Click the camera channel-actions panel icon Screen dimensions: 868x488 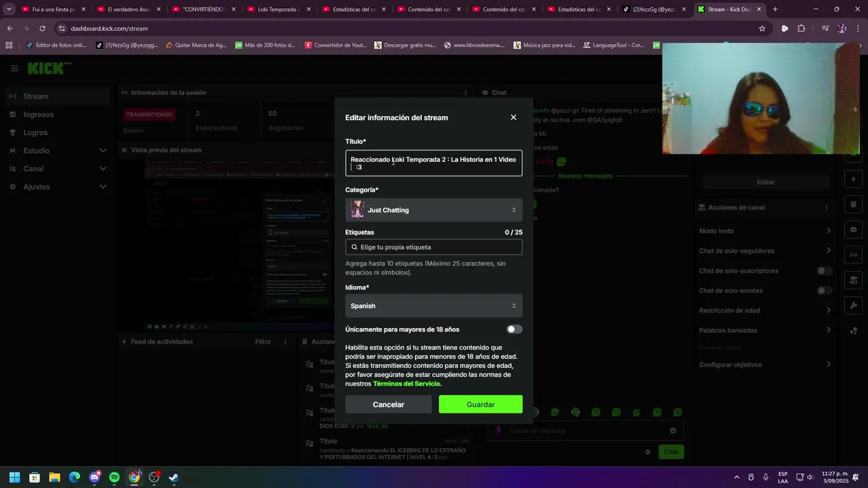click(x=854, y=280)
